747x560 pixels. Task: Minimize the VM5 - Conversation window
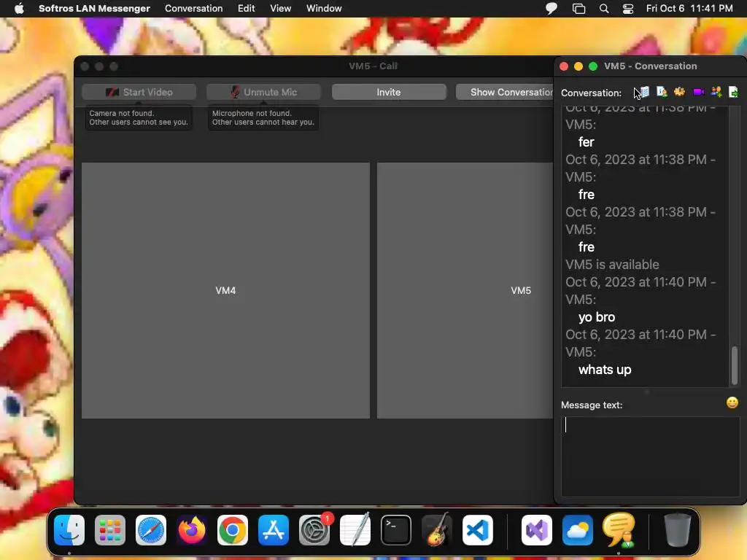(x=578, y=66)
